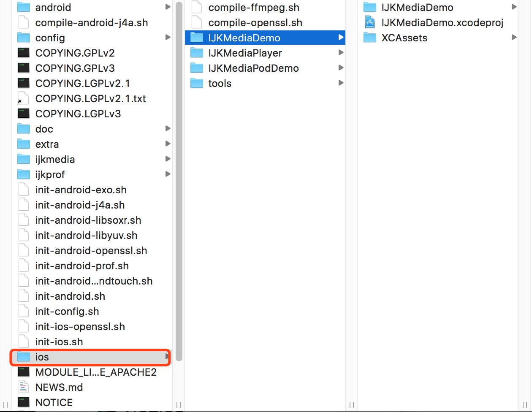Click the MODULE_LI...E_APACHE2 file icon
This screenshot has height=412, width=532.
[x=24, y=372]
